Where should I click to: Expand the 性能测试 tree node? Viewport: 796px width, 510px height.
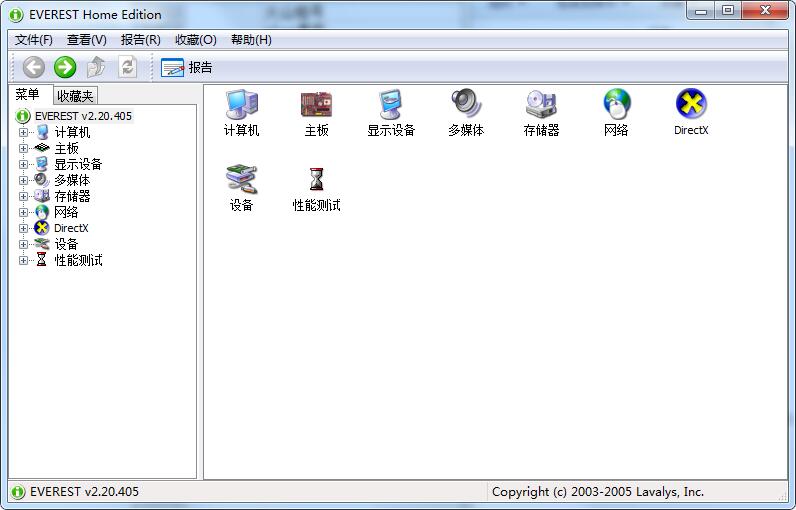24,260
